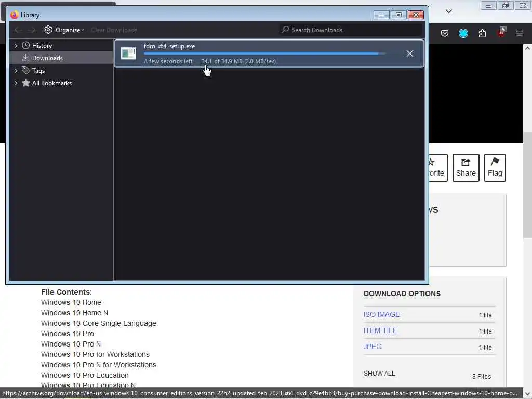
Task: Open the ITEM TILE download link
Action: 380,330
